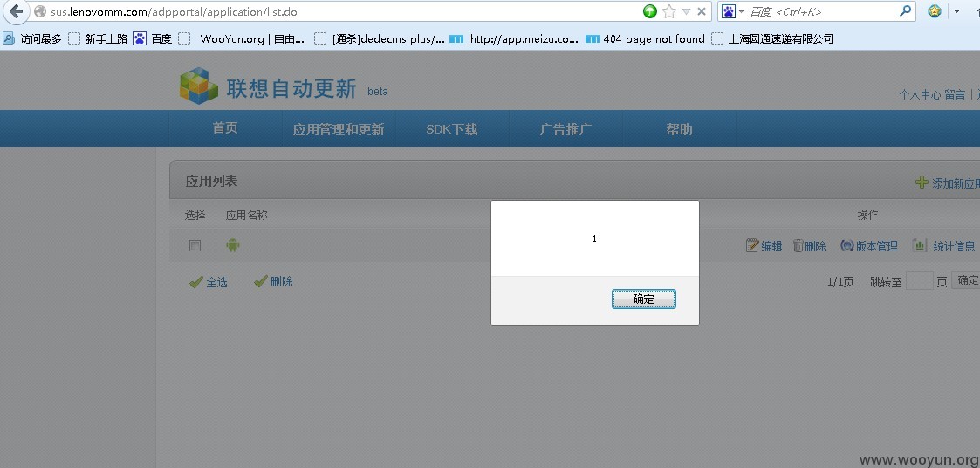Stop loading with the X icon

[x=702, y=11]
